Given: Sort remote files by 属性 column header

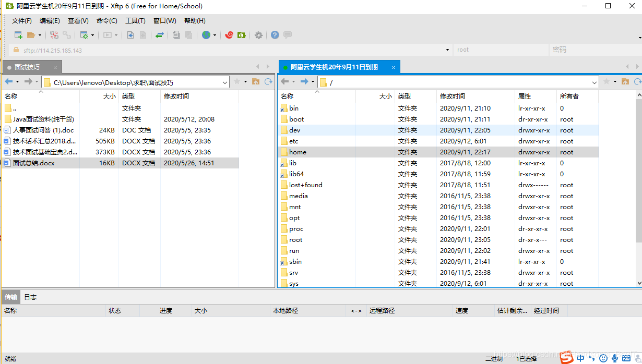Looking at the screenshot, I should click(x=536, y=96).
